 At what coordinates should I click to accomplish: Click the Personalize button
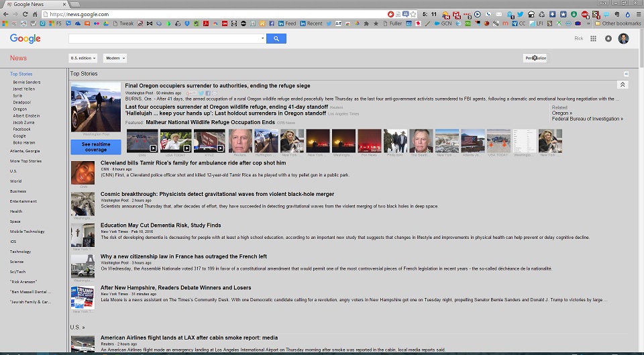(535, 58)
